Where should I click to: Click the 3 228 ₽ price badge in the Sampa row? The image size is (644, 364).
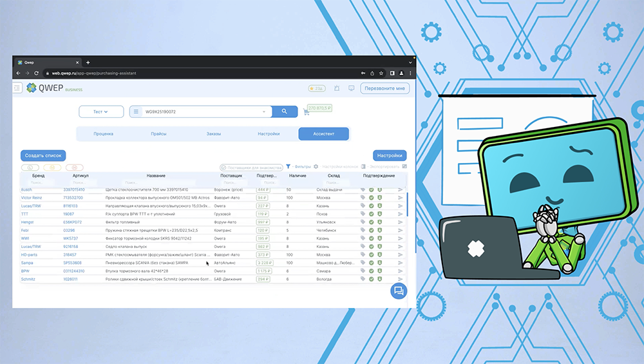click(x=263, y=263)
